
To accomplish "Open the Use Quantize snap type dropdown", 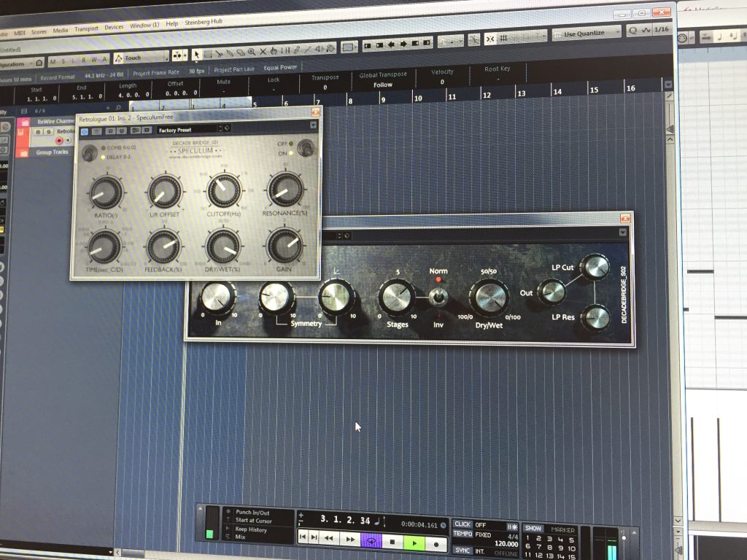I will coord(587,34).
